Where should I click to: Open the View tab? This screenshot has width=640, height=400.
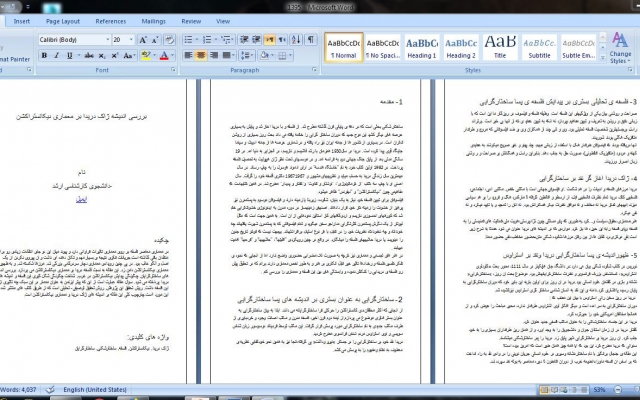pyautogui.click(x=223, y=21)
